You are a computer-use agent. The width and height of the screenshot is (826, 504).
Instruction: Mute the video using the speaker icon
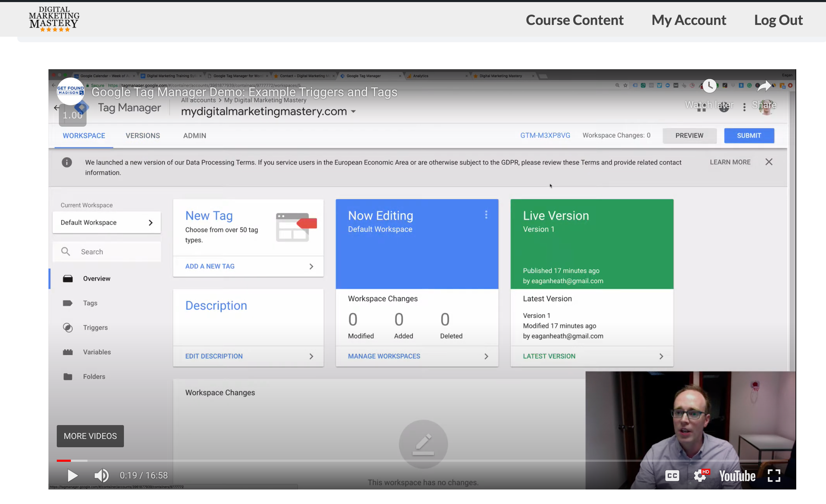(101, 475)
